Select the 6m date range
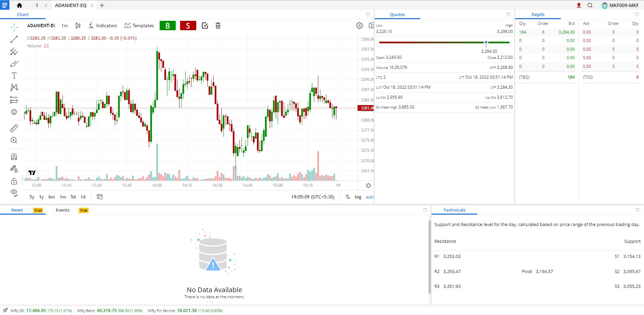The width and height of the screenshot is (644, 315). click(x=52, y=197)
